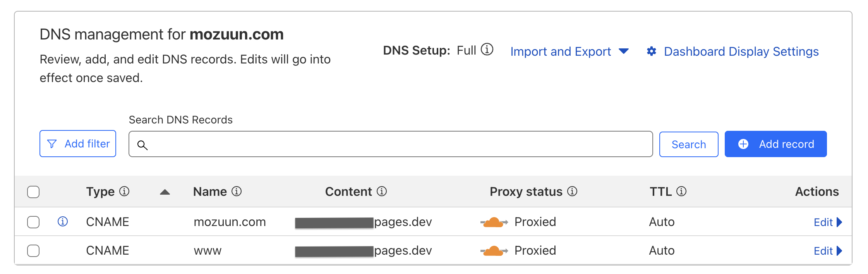Click CNAME type in mozuun.com row
Screen dimensions: 868x274
[x=107, y=222]
